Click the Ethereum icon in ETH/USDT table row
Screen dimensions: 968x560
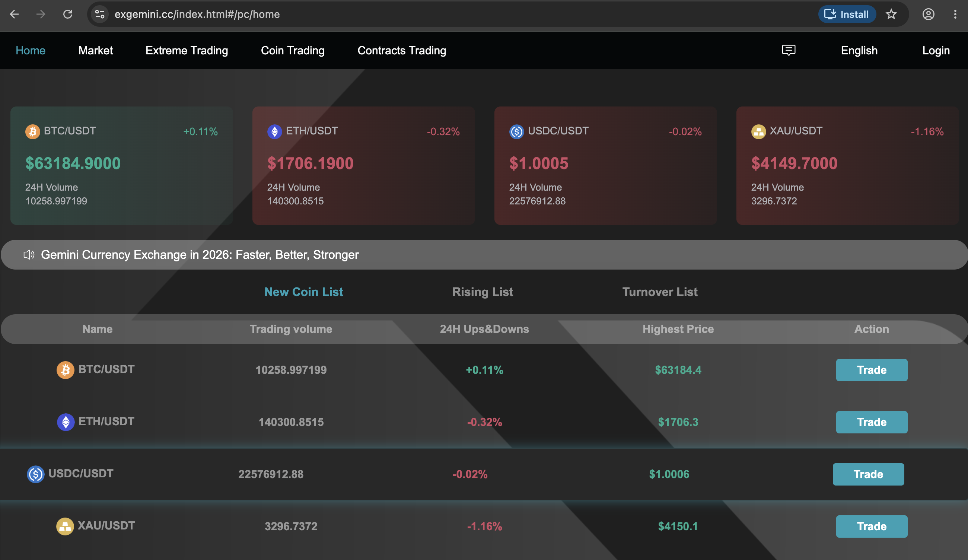pos(66,422)
